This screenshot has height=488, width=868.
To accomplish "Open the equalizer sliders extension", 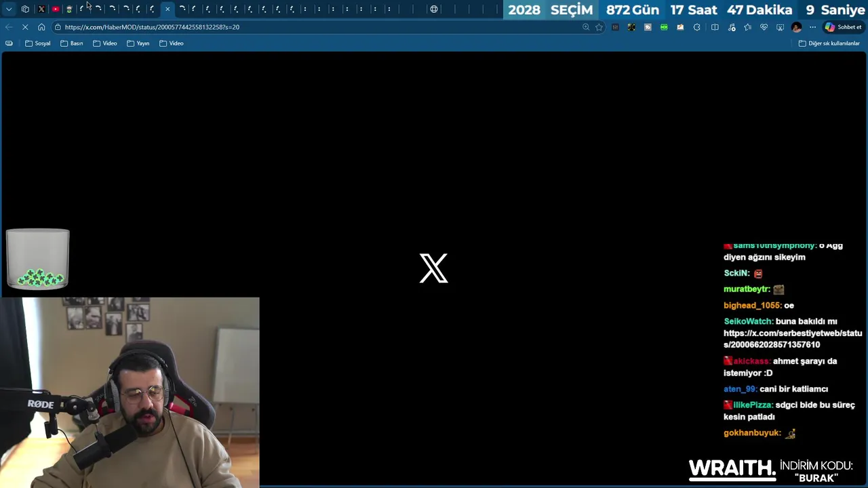I will [x=615, y=27].
